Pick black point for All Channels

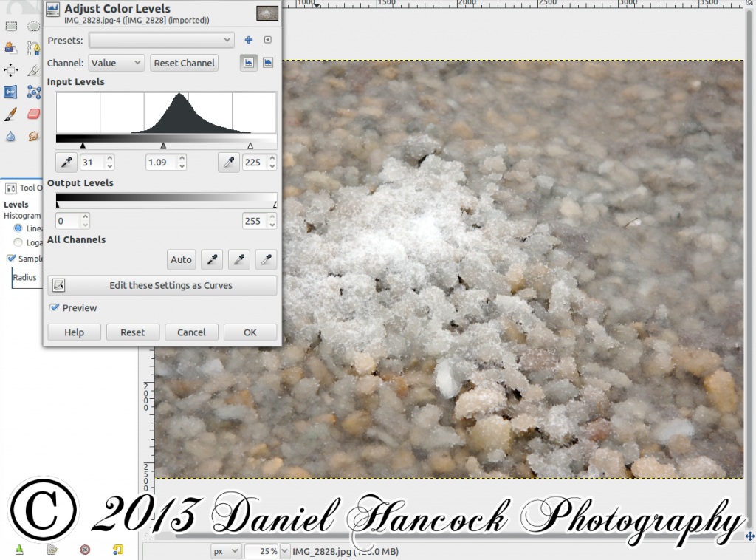tap(212, 259)
